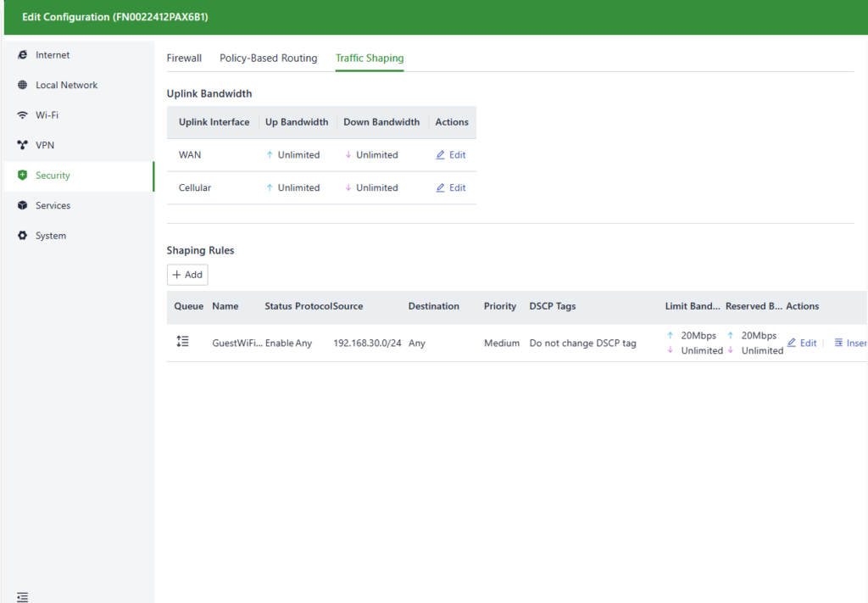Open the Local Network menu item
The width and height of the screenshot is (868, 603).
pos(66,86)
